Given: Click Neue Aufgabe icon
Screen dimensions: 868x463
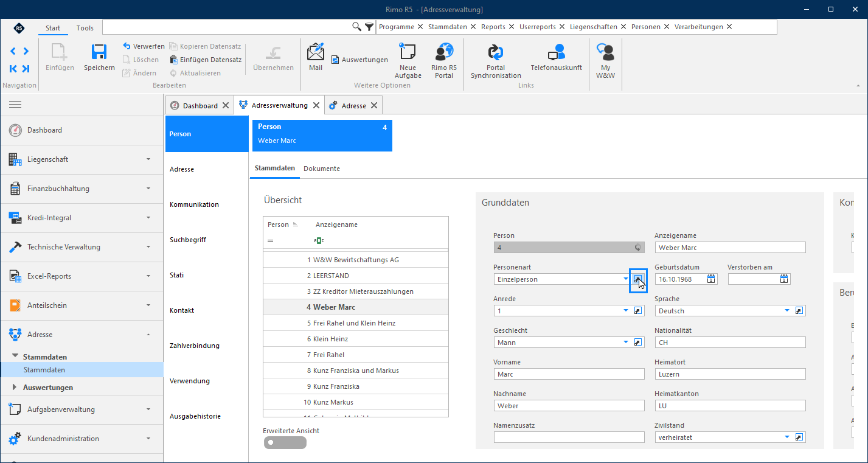Looking at the screenshot, I should [x=408, y=52].
